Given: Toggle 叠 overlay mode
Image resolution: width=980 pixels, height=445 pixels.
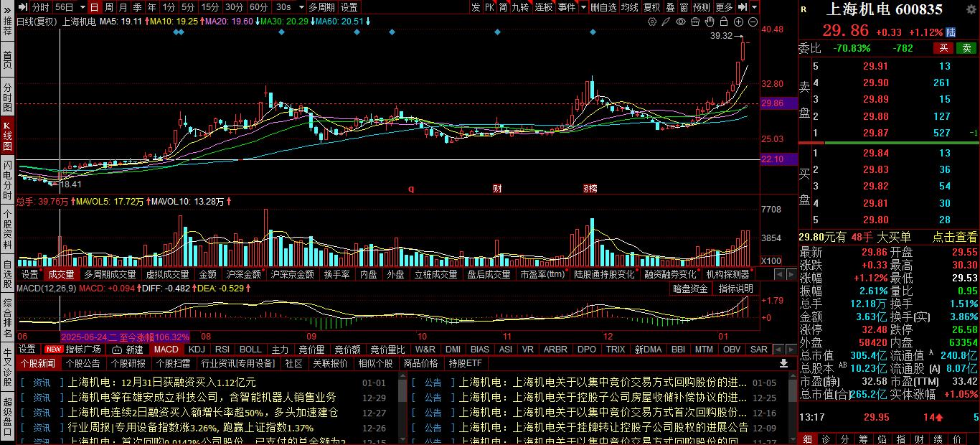Looking at the screenshot, I should point(670,7).
